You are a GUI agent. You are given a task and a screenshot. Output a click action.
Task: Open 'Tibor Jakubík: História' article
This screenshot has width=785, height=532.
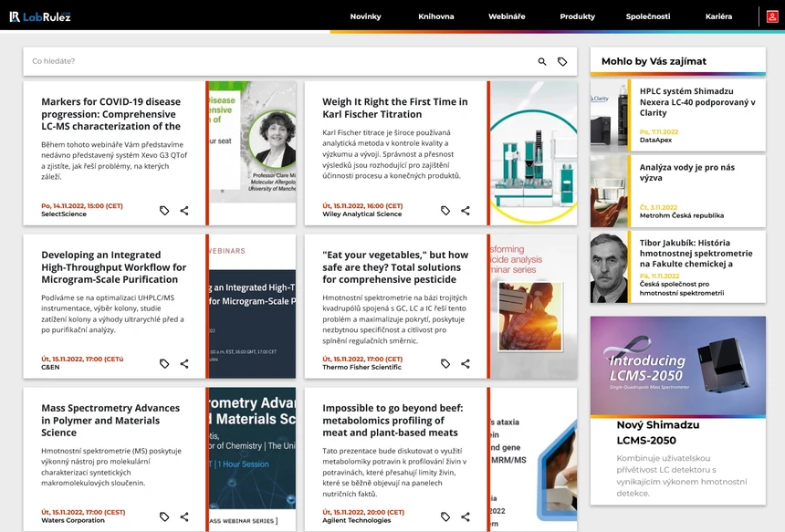coord(696,254)
